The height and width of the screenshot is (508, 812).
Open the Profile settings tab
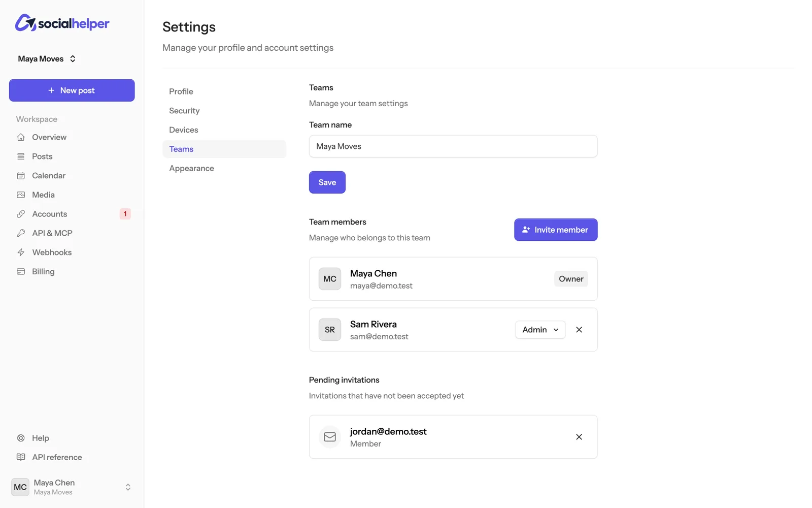point(224,91)
